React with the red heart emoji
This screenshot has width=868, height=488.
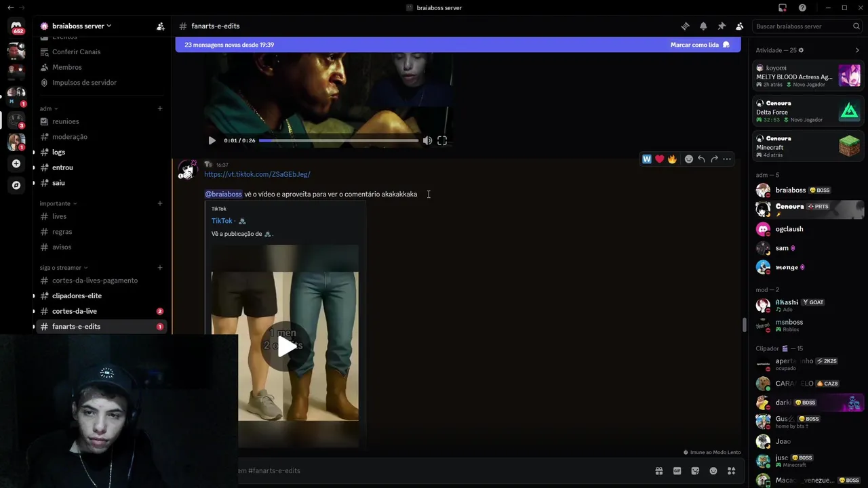tap(659, 159)
